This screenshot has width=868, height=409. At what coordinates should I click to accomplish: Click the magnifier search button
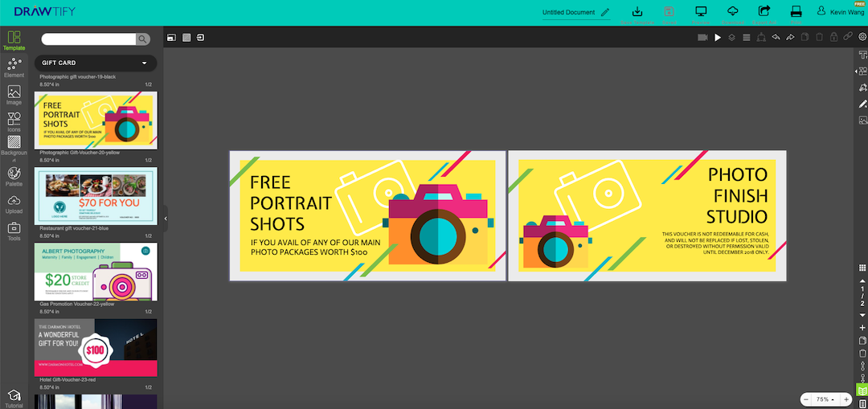(143, 39)
